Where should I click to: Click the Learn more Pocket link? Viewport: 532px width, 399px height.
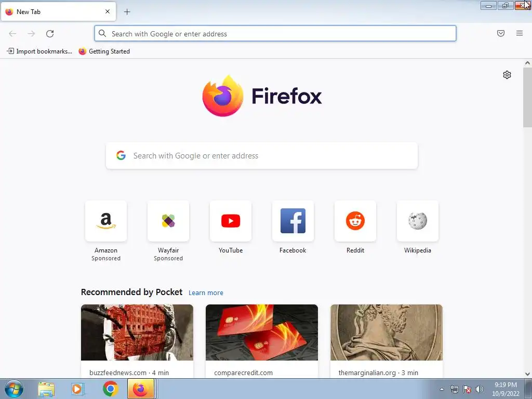206,293
